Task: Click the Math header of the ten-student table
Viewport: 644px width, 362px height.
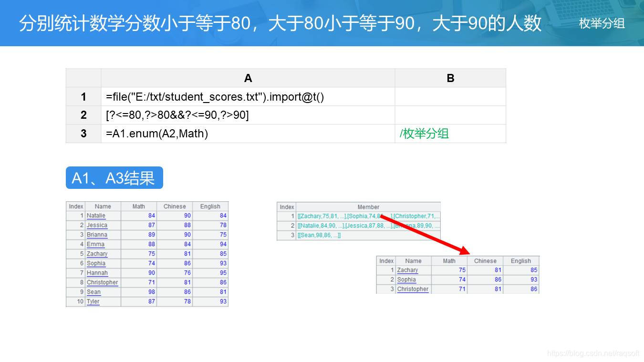Action: (139, 207)
